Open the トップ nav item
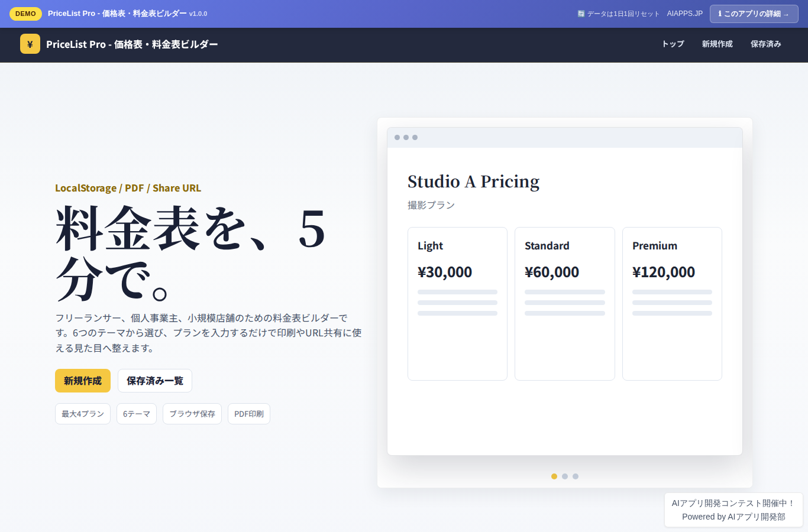Viewport: 808px width, 532px height. point(673,44)
